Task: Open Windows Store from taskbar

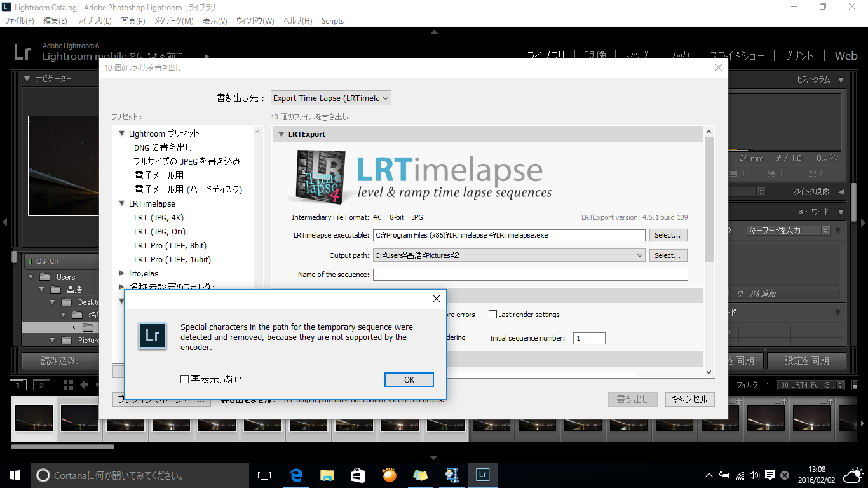Action: click(358, 475)
